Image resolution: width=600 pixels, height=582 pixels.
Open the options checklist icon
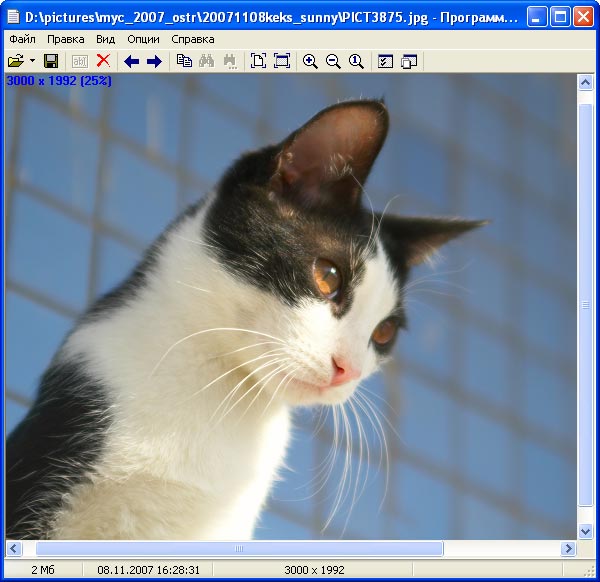pyautogui.click(x=385, y=61)
